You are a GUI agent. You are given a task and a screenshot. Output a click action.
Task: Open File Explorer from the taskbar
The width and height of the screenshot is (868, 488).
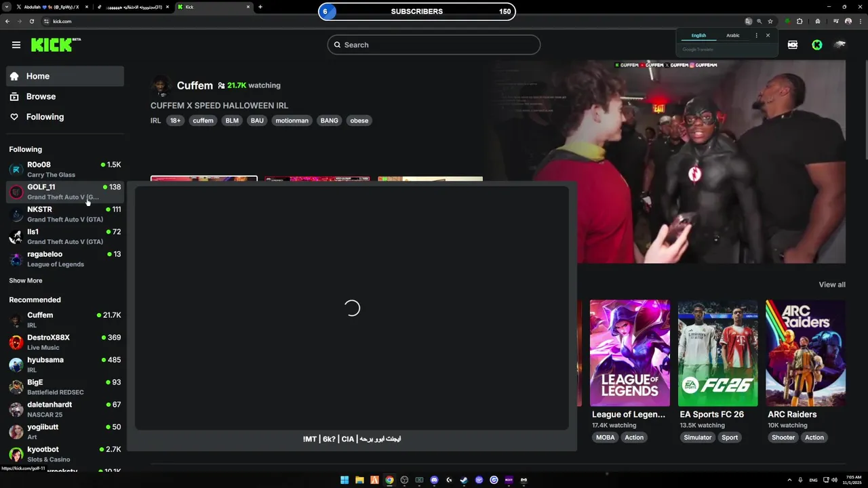coord(359,480)
